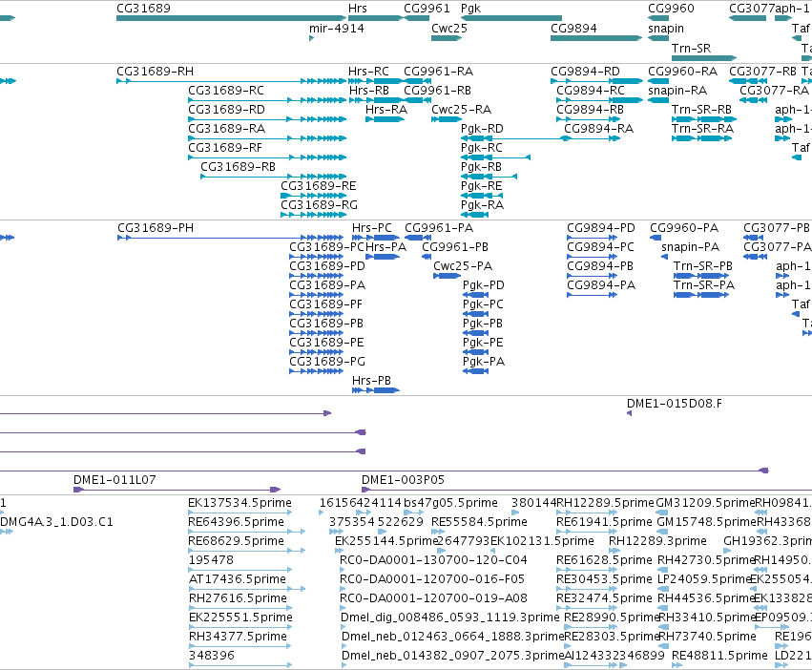Click the Hrs gene feature
The width and height of the screenshot is (812, 670).
tap(375, 18)
